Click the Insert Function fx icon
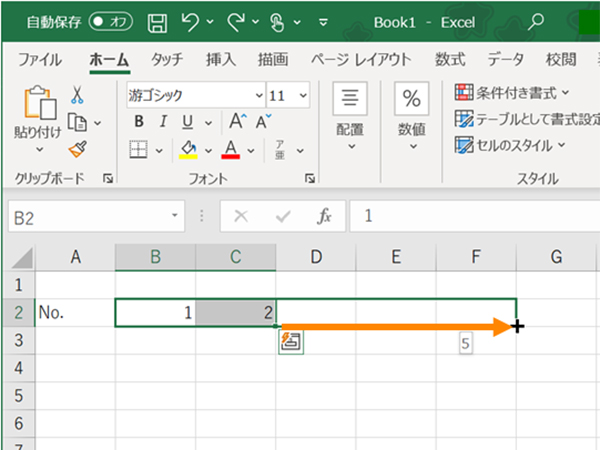The height and width of the screenshot is (450, 600). (324, 215)
